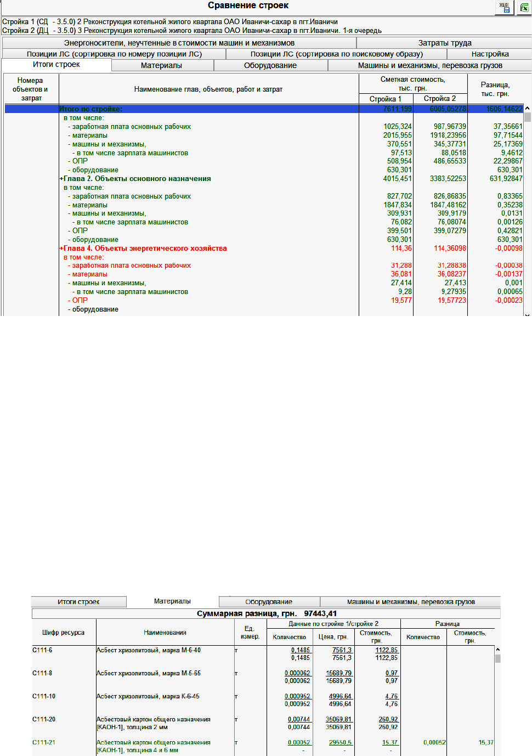Screen dimensions: 532x756
Task: Switch to Позиции ЛС по поисковому образу tab
Action: click(x=336, y=54)
